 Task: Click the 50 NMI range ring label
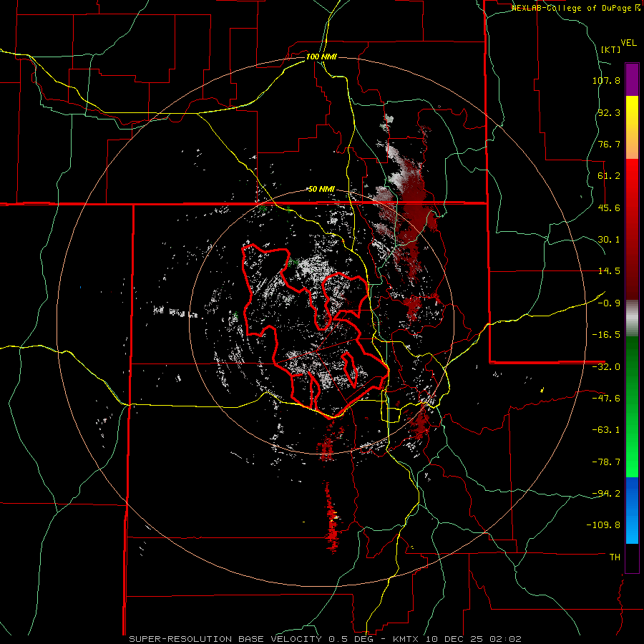321,189
